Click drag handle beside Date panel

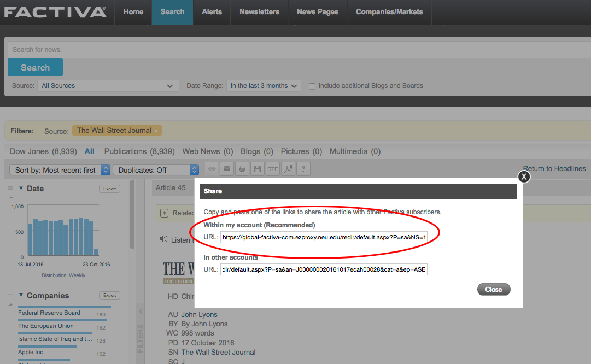click(10, 188)
